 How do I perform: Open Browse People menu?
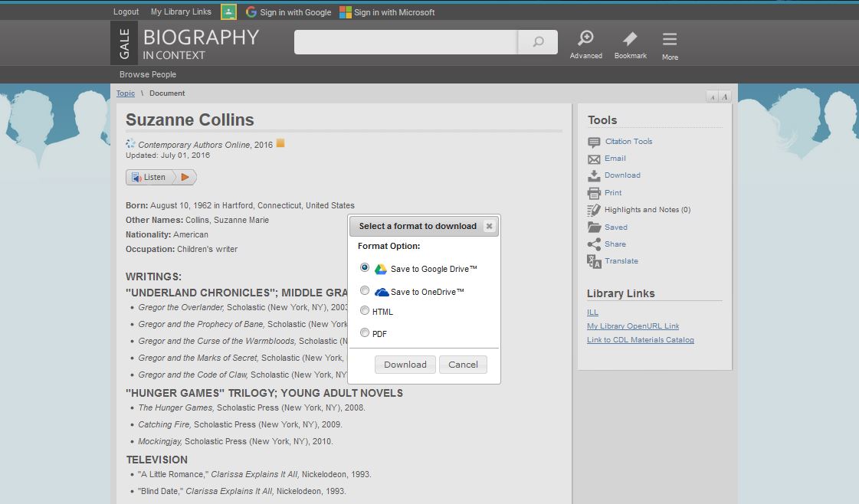pos(148,74)
